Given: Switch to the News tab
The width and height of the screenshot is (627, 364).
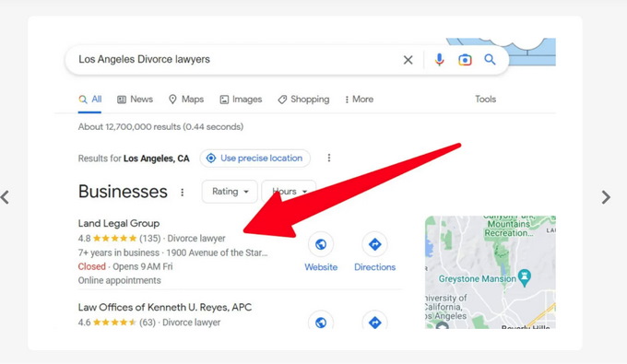Looking at the screenshot, I should click(x=135, y=100).
